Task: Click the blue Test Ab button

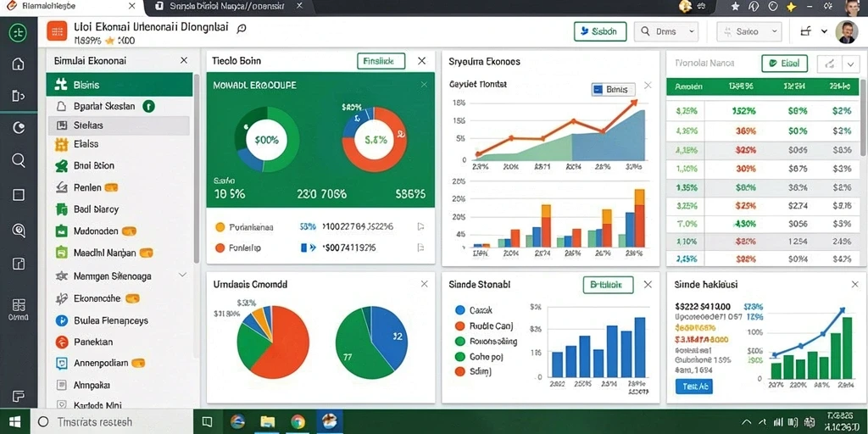Action: 694,387
